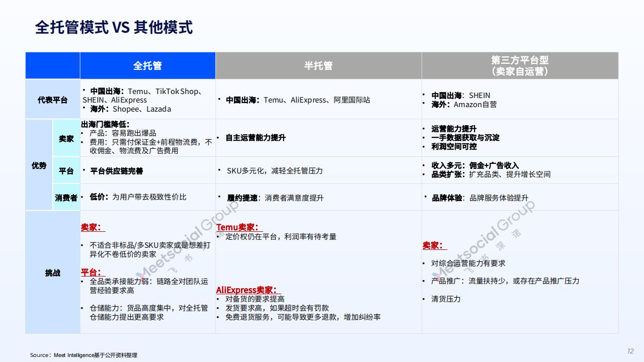Select the 半托管 column header
Screen dimensions: 644x362
318,66
